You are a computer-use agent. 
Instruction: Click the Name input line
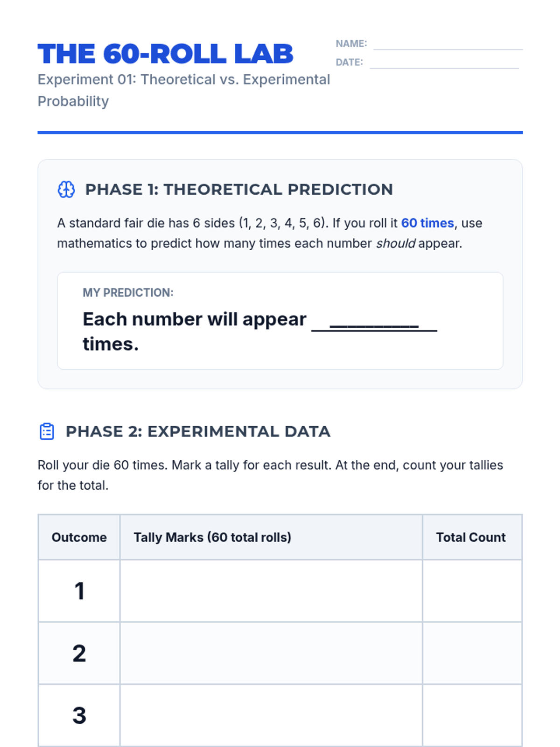click(448, 44)
